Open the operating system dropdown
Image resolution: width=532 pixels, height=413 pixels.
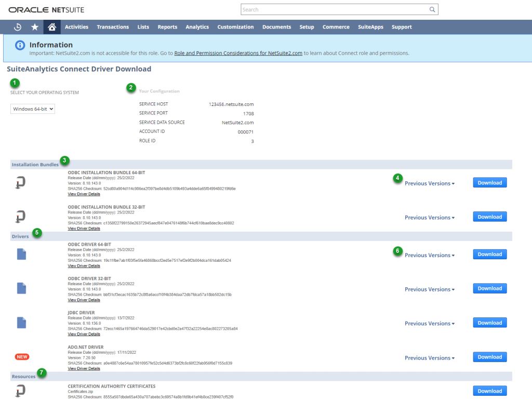click(x=33, y=109)
